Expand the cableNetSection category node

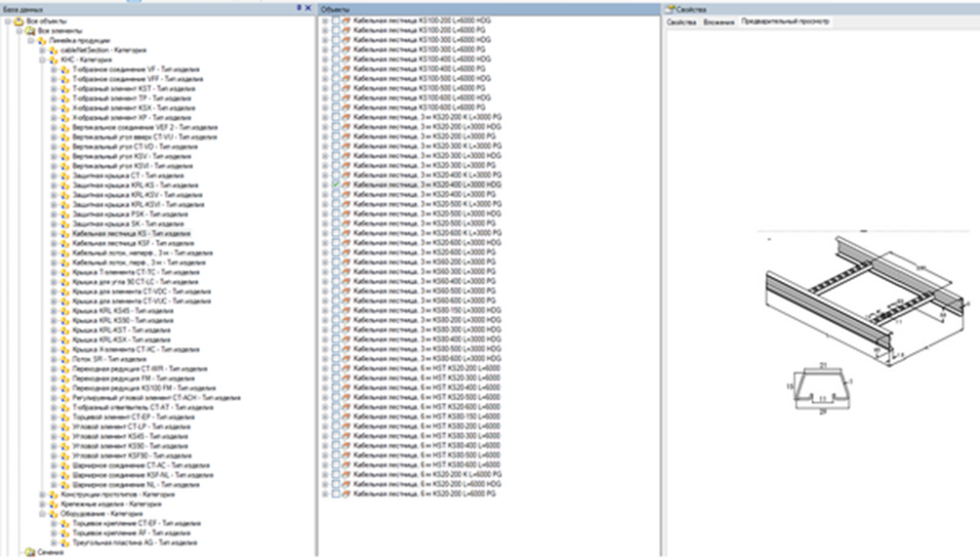43,50
